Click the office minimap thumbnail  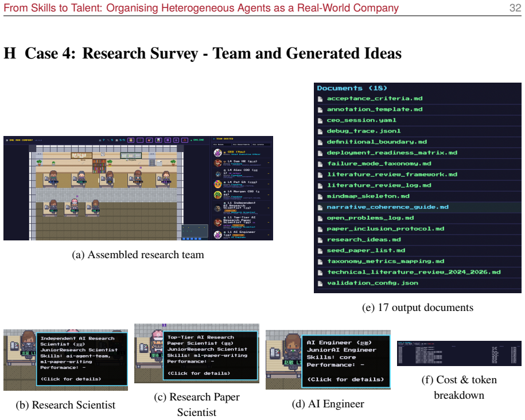[195, 231]
